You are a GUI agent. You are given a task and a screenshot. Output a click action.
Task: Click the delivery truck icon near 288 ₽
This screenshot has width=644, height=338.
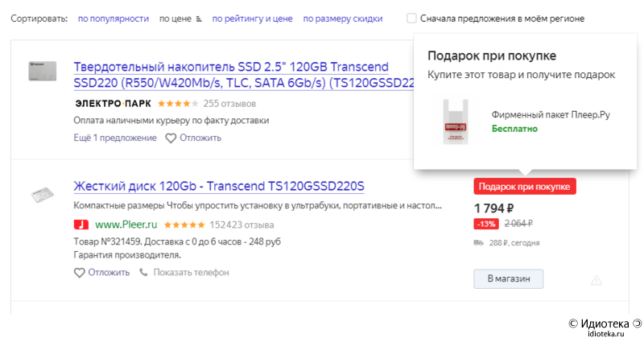[x=478, y=243]
